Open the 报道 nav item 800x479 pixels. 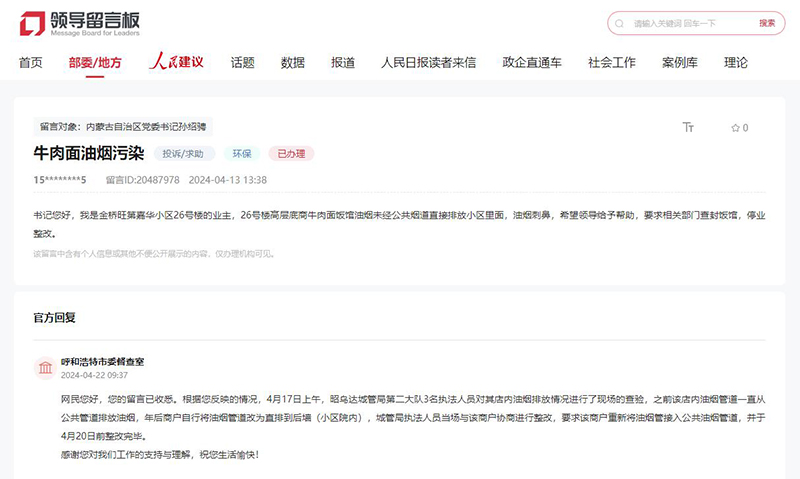(343, 62)
